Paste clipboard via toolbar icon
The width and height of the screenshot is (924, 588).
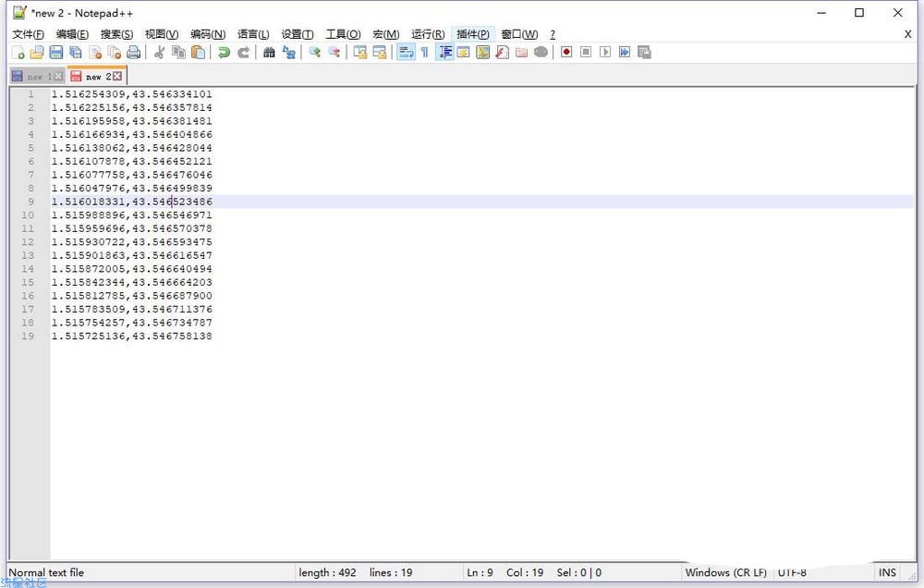pos(199,53)
